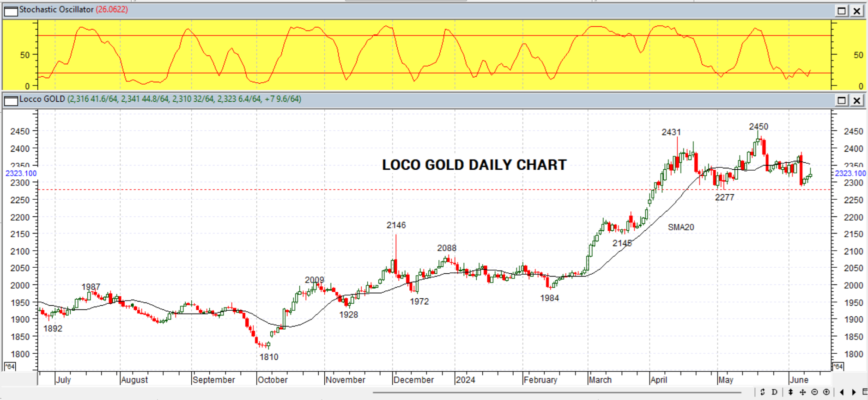The image size is (868, 400).
Task: Open the Stochastic Oscillator panel menu icon
Action: point(11,11)
